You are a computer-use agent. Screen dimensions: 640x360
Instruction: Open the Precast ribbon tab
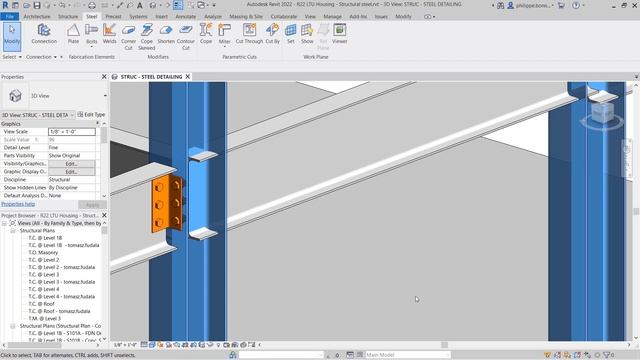click(113, 17)
